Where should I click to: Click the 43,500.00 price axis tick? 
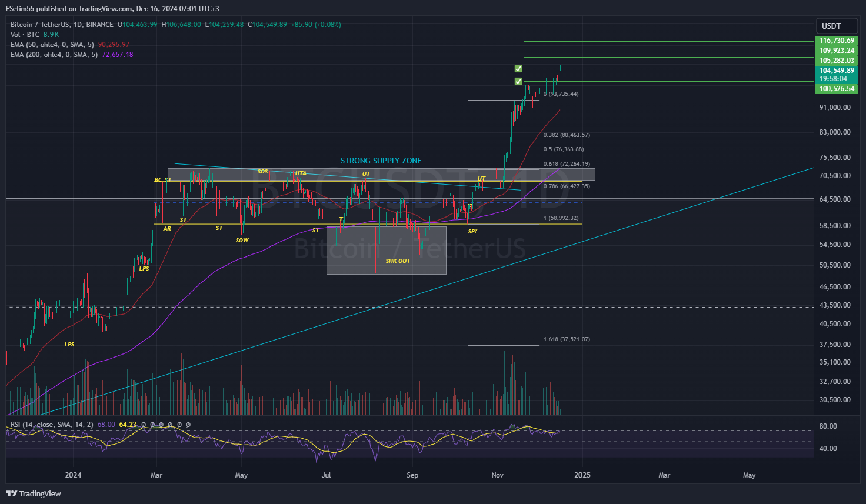(x=835, y=305)
